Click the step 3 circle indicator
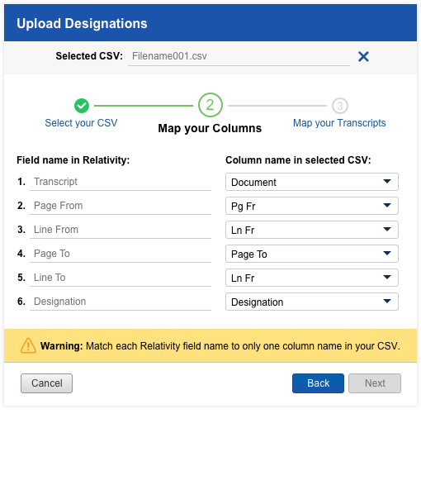Viewport: 421px width, 504px height. coord(340,106)
